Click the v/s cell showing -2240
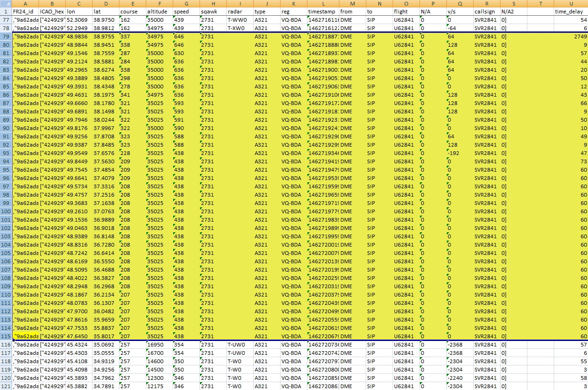This screenshot has height=390, width=588. tap(459, 378)
